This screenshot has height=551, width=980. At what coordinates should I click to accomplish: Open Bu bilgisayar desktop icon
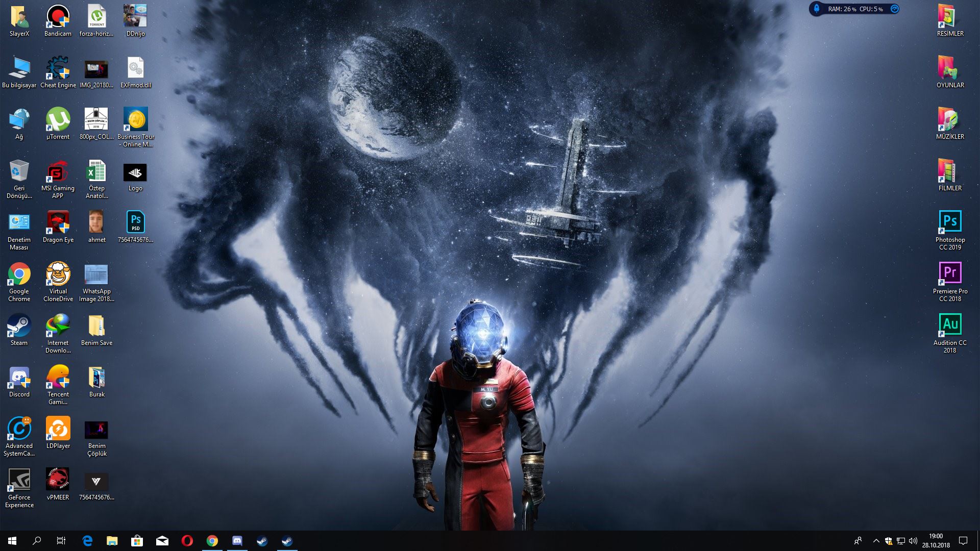click(x=19, y=72)
